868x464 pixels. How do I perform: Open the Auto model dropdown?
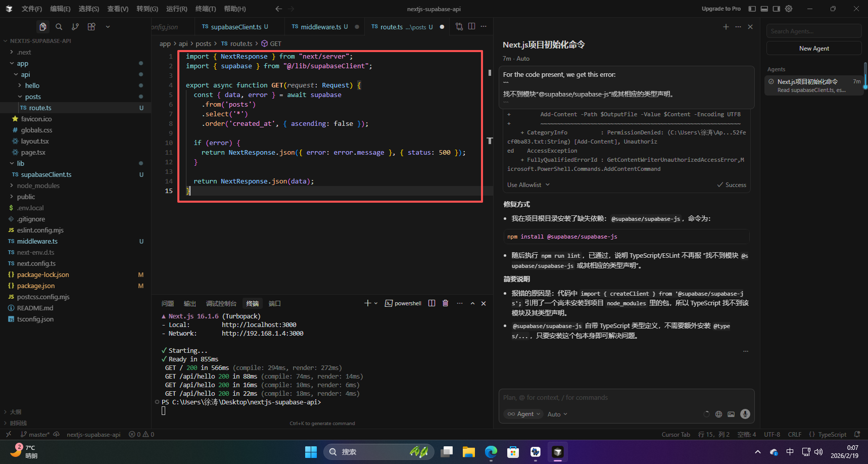pos(557,414)
